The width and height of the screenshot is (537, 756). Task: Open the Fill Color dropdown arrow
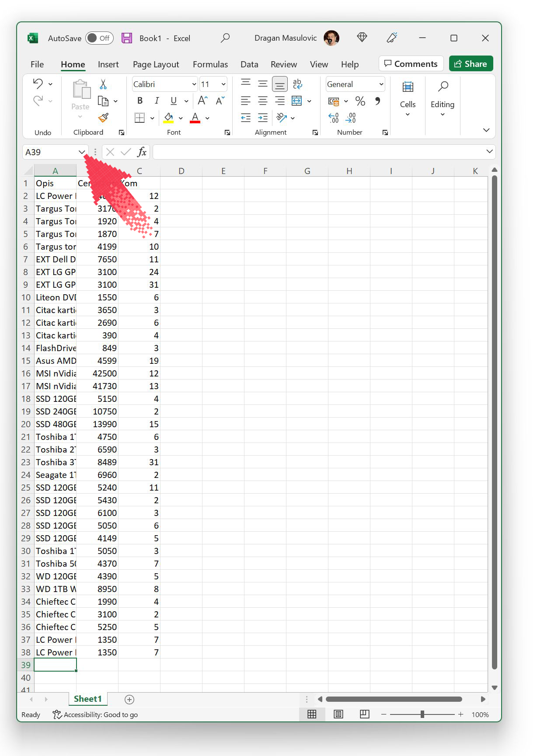click(181, 118)
